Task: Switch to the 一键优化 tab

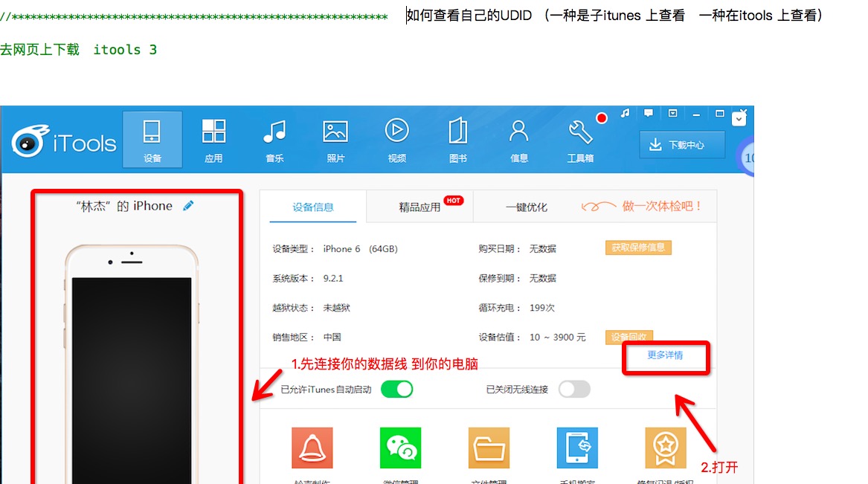Action: click(x=526, y=207)
